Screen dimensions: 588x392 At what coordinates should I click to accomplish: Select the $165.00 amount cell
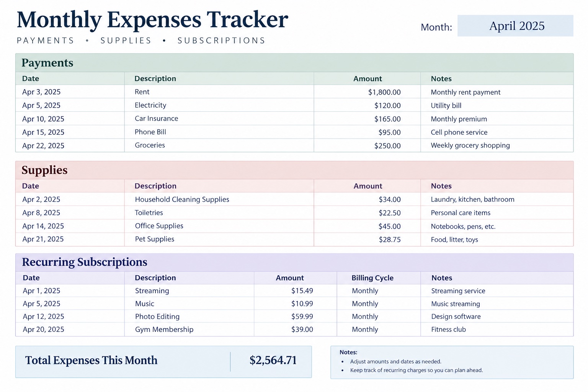point(367,119)
